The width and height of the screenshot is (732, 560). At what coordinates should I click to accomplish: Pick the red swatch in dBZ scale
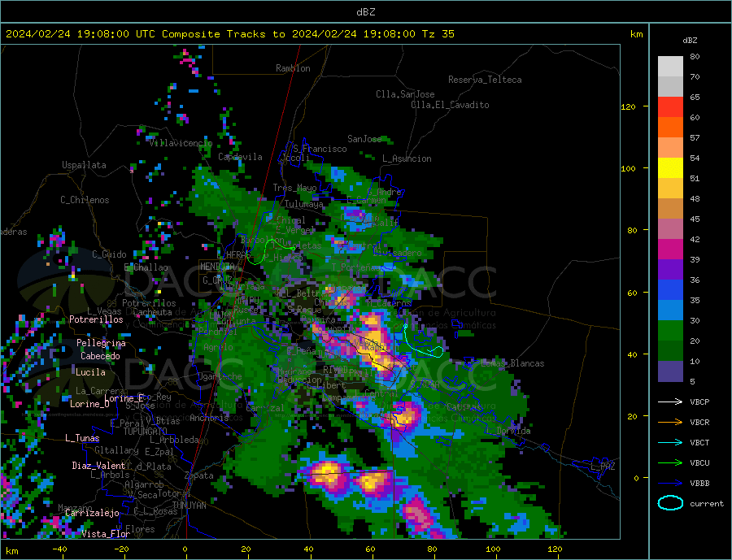click(x=670, y=106)
